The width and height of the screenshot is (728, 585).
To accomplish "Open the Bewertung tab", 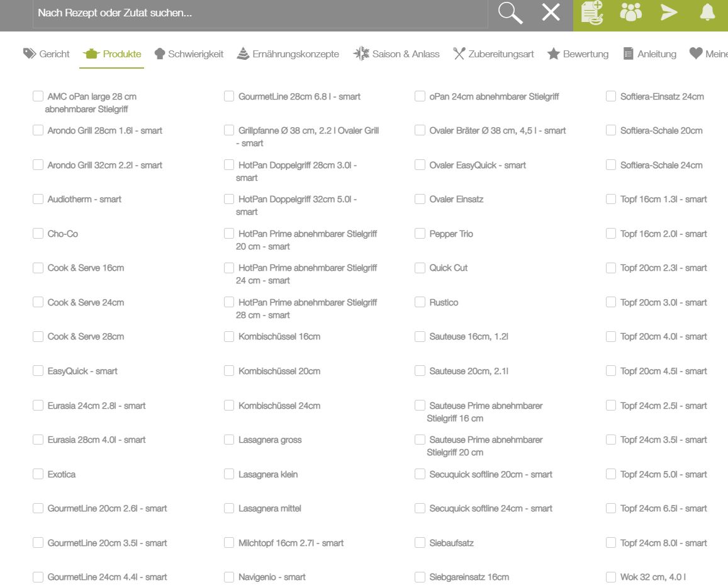I will point(578,54).
